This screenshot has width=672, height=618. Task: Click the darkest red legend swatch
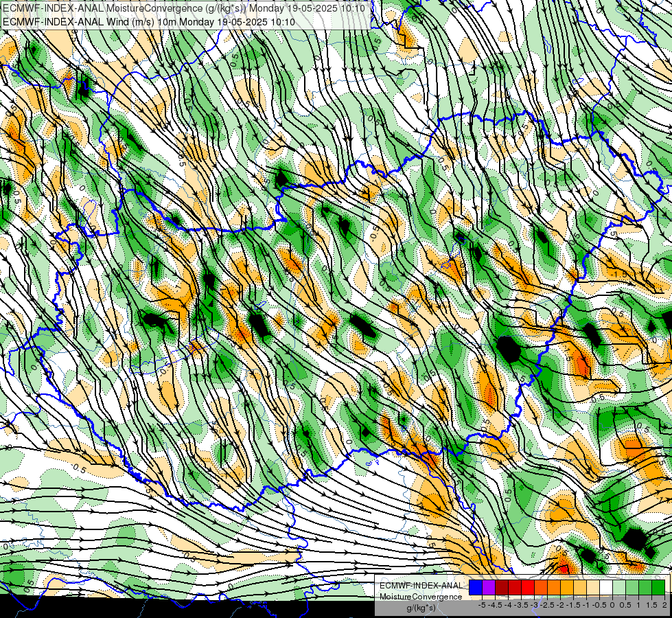[502, 588]
